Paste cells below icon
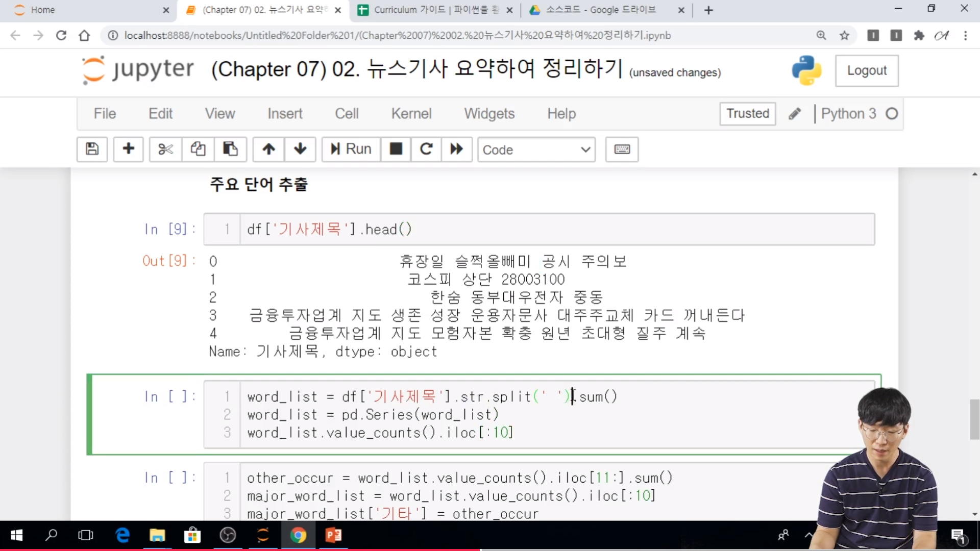This screenshot has width=980, height=551. point(230,149)
